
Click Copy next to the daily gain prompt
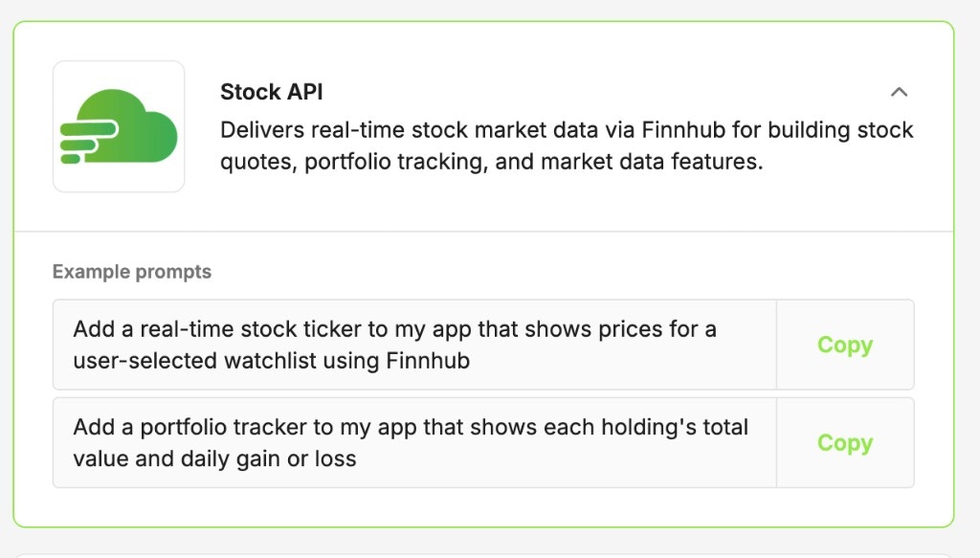tap(843, 443)
